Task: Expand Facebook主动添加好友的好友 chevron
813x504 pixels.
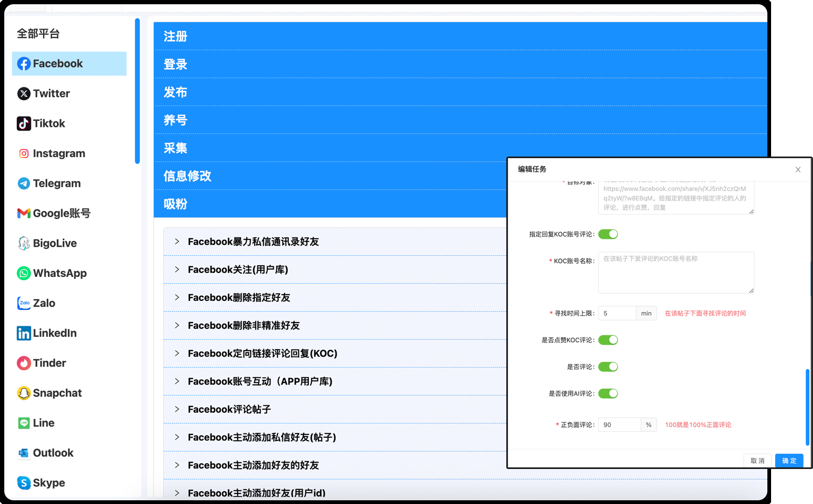Action: pyautogui.click(x=177, y=465)
